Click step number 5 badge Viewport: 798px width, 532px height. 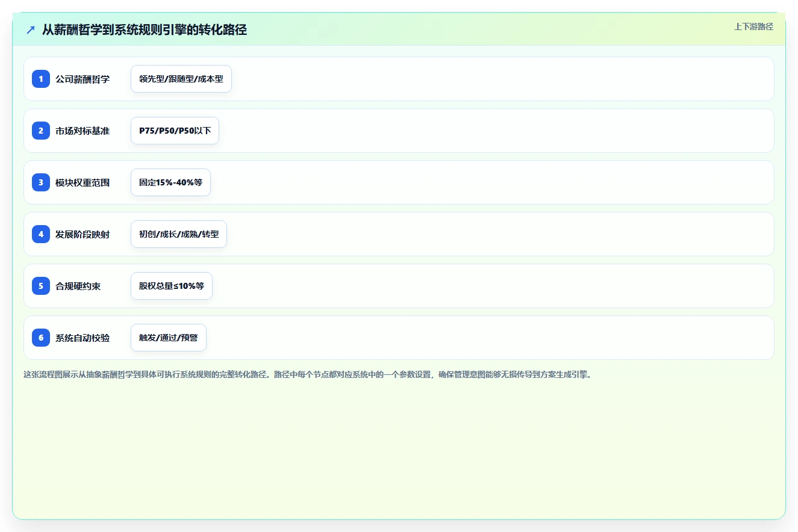(41, 286)
